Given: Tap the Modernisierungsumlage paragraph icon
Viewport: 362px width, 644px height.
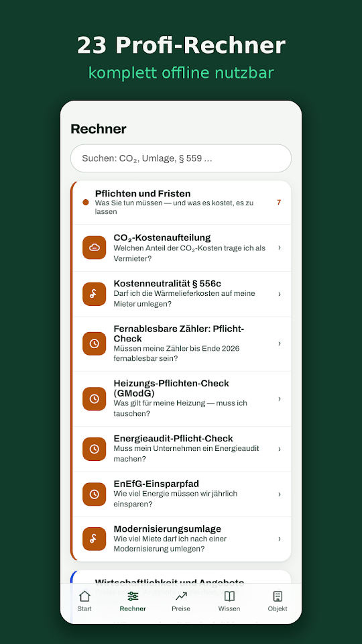Looking at the screenshot, I should 94,539.
